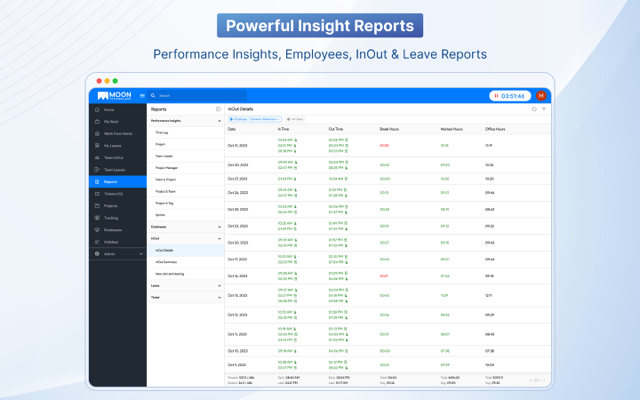Click the search magnifier icon
The height and width of the screenshot is (400, 640).
coord(153,96)
